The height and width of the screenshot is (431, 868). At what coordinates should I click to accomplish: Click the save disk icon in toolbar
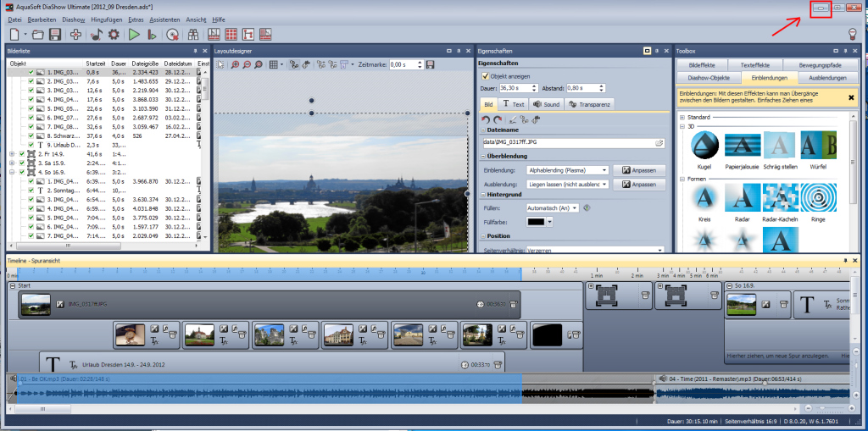[x=54, y=35]
